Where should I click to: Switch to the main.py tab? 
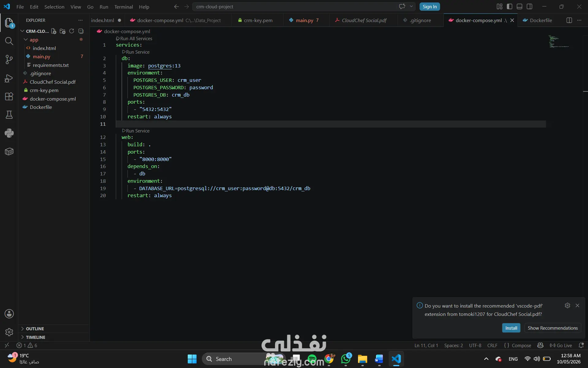(306, 20)
